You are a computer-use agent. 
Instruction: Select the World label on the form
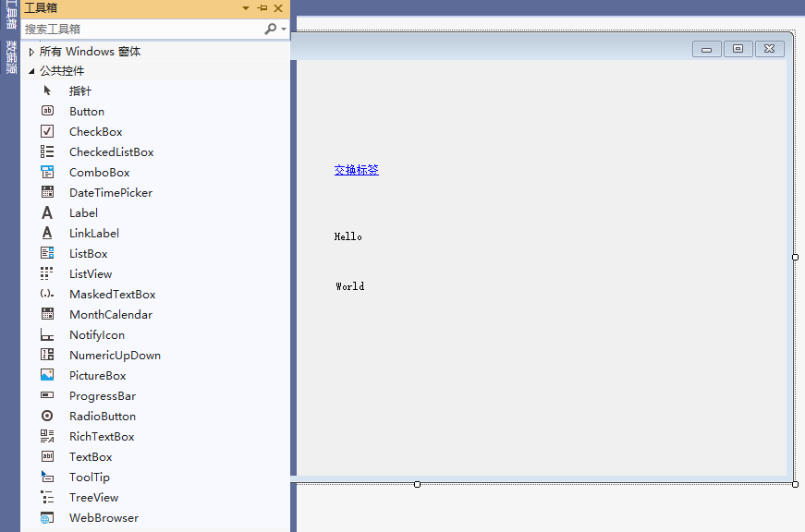click(350, 286)
